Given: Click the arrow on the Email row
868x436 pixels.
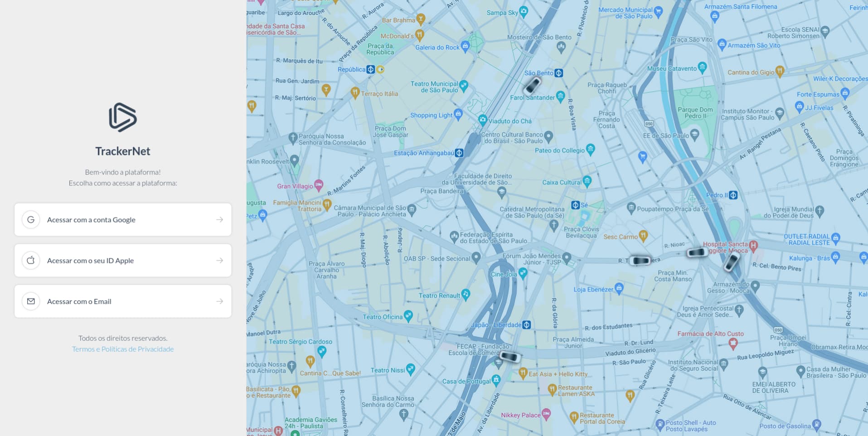Looking at the screenshot, I should pyautogui.click(x=219, y=301).
